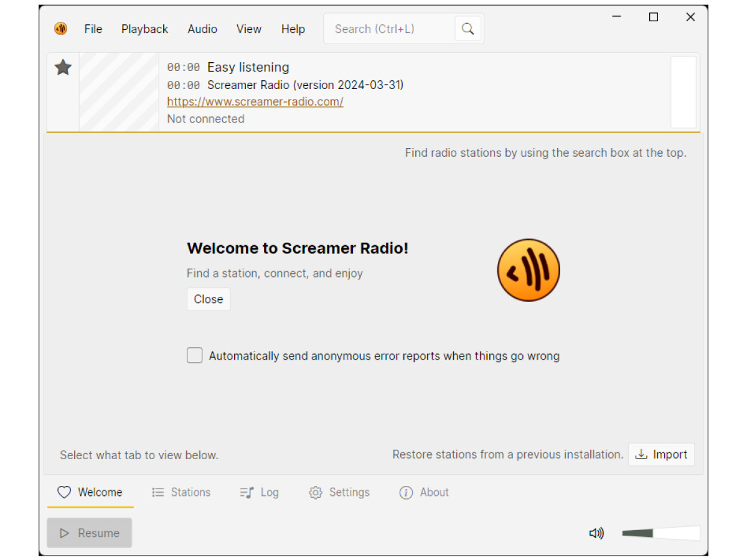Viewport: 747px width, 560px height.
Task: Open the screamer-radio.com website link
Action: [x=255, y=101]
